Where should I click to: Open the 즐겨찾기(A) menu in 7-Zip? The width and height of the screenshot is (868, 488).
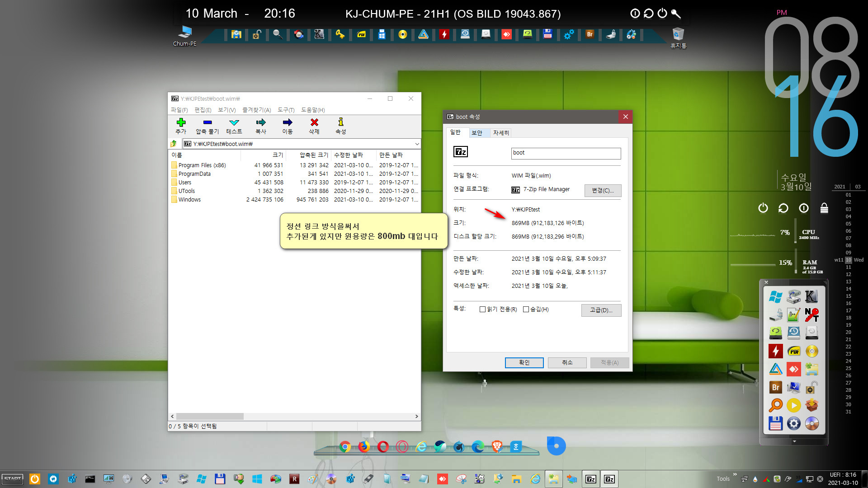tap(256, 110)
